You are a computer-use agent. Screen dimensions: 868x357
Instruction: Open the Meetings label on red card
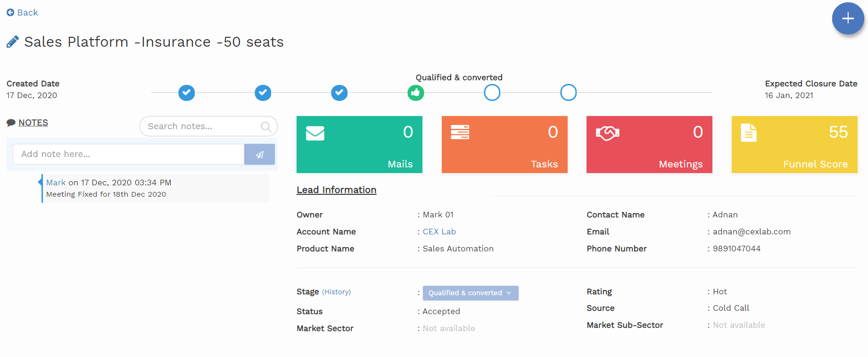[x=681, y=164]
